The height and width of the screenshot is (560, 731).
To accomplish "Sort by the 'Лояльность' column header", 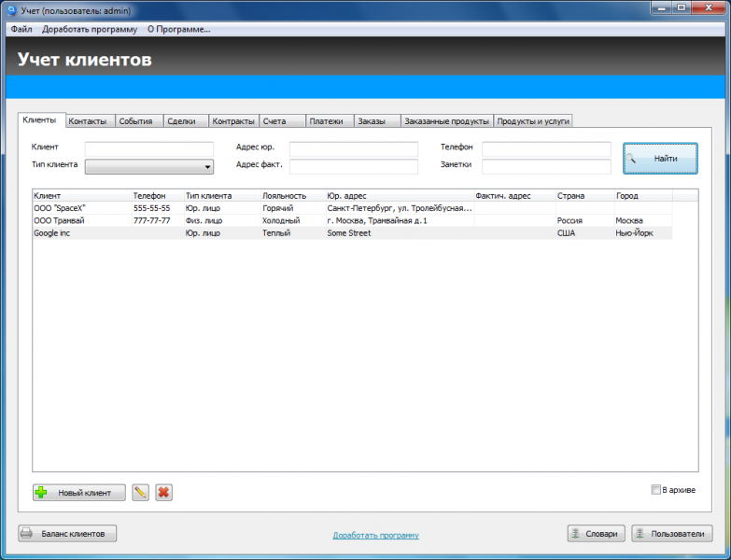I will (x=293, y=196).
